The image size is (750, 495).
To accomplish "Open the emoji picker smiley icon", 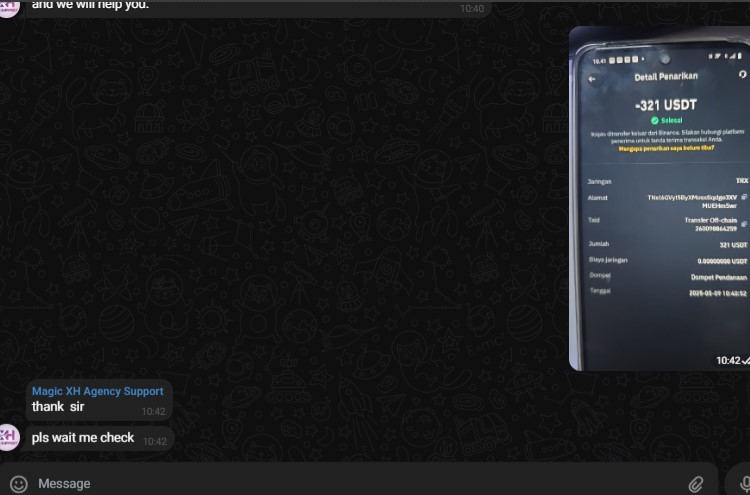I will coord(18,484).
